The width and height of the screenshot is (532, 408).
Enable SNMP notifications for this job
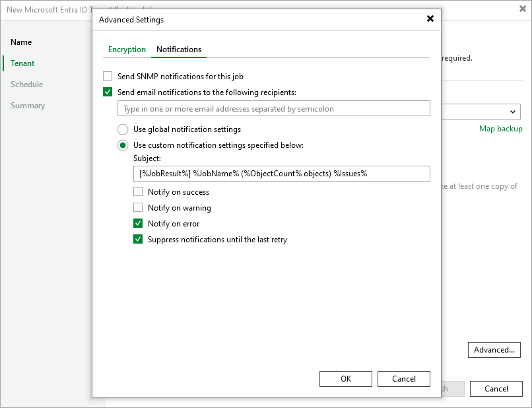click(108, 76)
